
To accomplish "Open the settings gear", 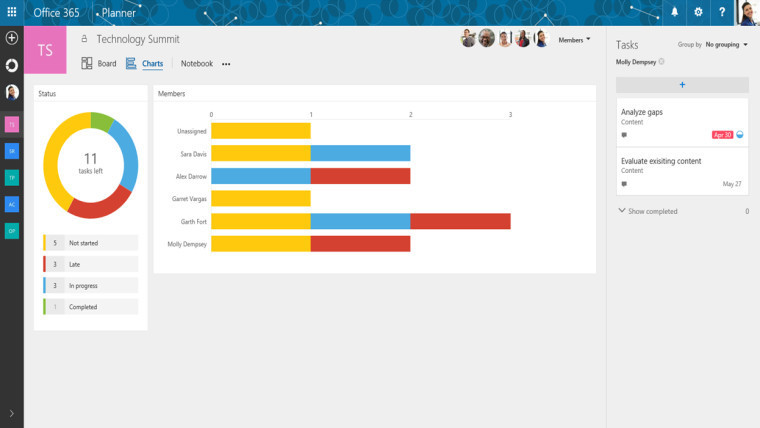I will coord(698,12).
